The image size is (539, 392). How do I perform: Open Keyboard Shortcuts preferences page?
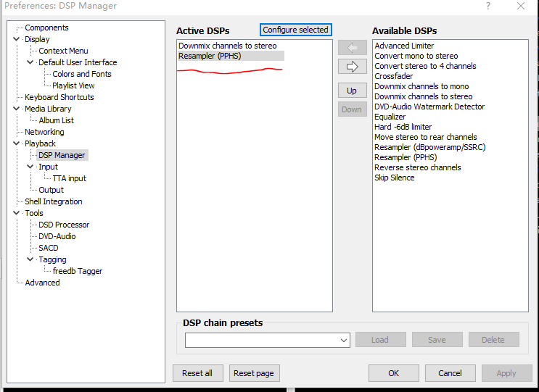tap(59, 97)
